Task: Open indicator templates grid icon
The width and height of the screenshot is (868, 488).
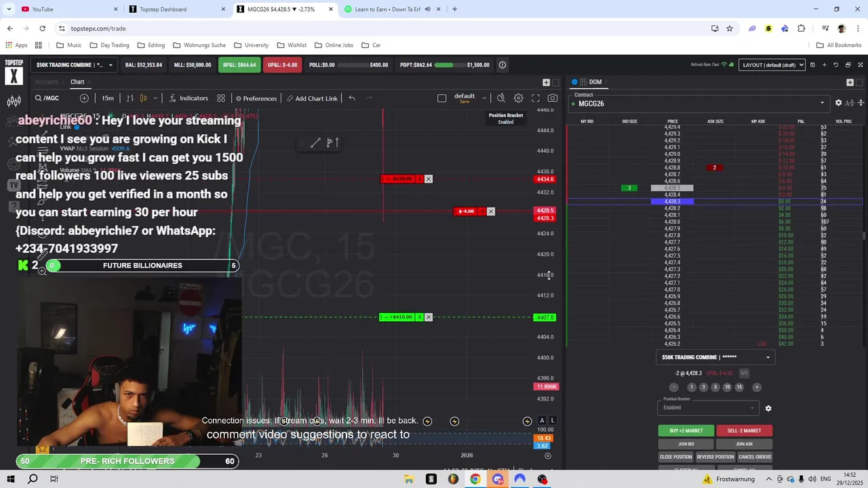Action: [221, 98]
